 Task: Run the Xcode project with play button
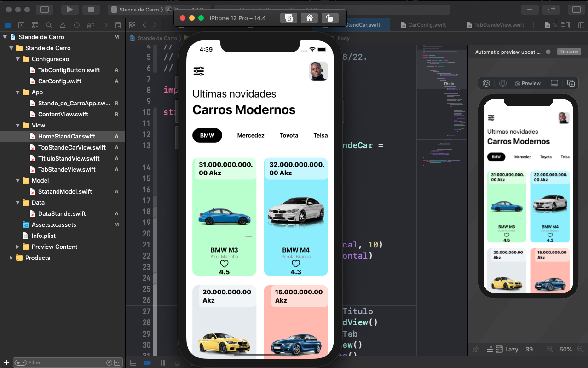(69, 9)
